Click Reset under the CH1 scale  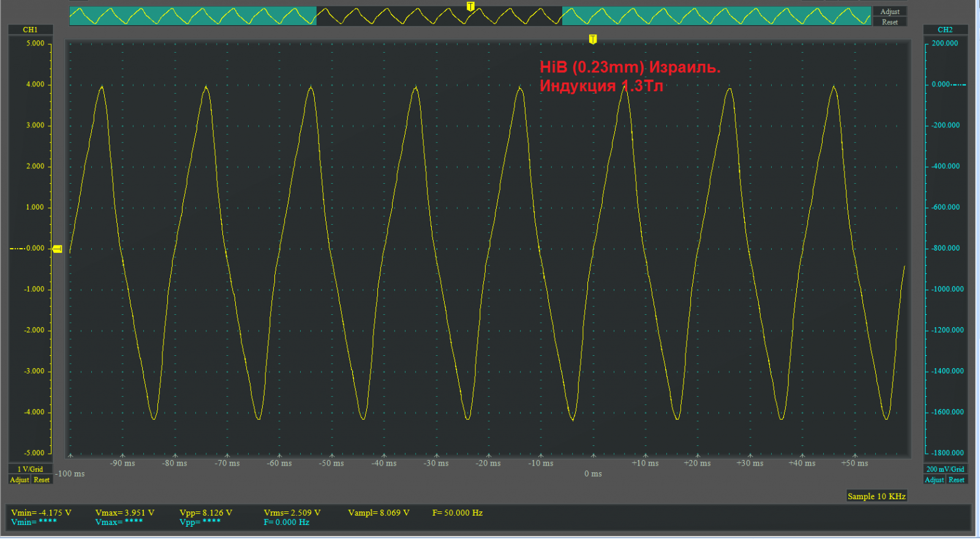(x=42, y=480)
